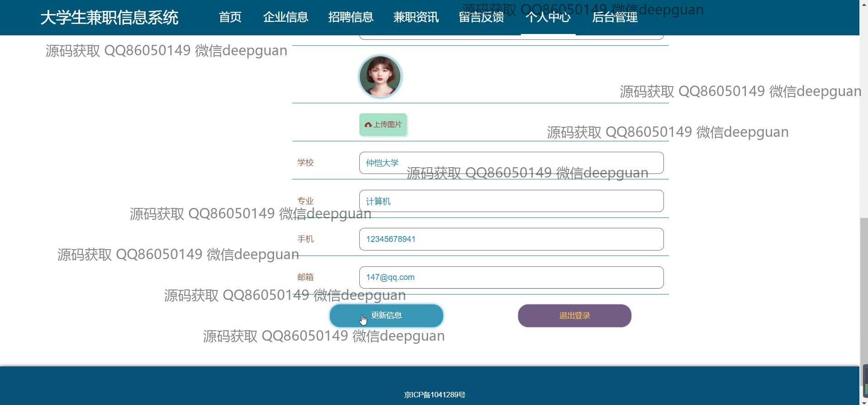Image resolution: width=868 pixels, height=405 pixels.
Task: Switch to the 个人中心 tab
Action: point(548,17)
